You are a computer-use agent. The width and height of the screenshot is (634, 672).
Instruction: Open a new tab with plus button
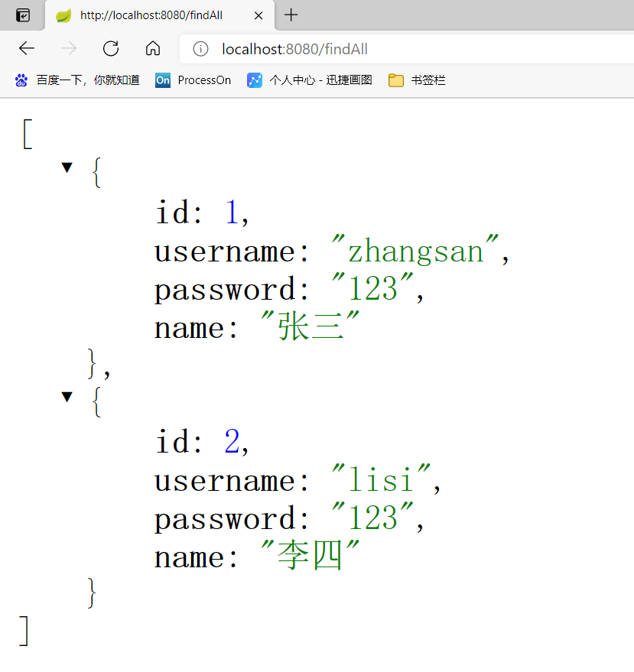(291, 15)
